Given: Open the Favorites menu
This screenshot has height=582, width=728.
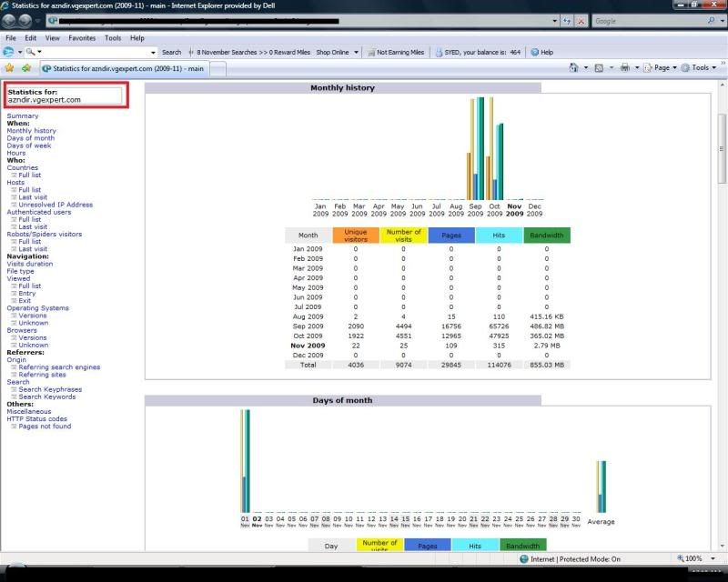Looking at the screenshot, I should 82,38.
